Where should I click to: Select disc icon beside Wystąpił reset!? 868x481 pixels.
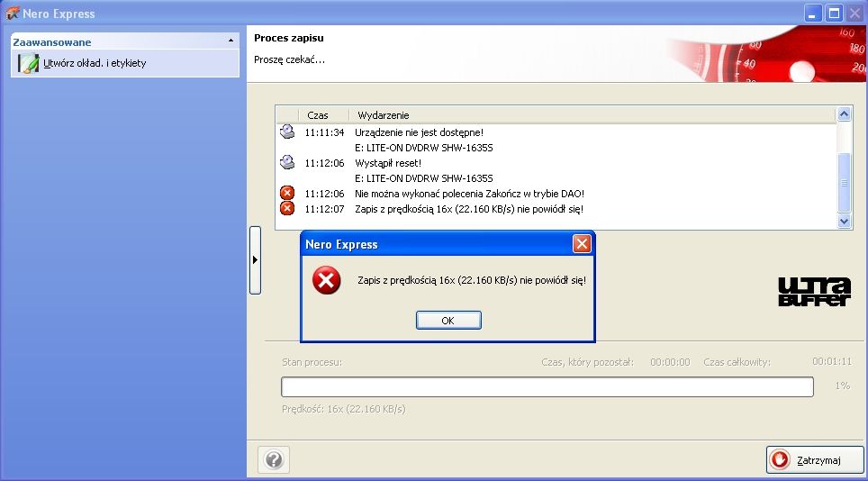(x=287, y=162)
